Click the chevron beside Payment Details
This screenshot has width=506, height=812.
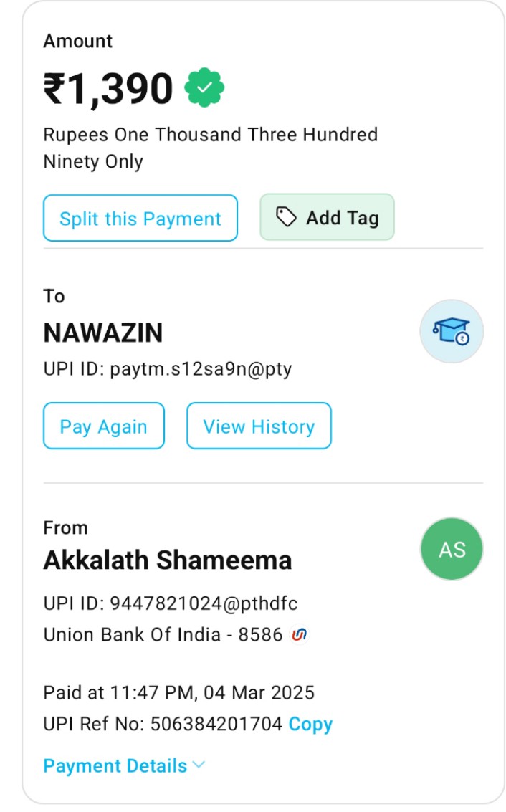199,765
